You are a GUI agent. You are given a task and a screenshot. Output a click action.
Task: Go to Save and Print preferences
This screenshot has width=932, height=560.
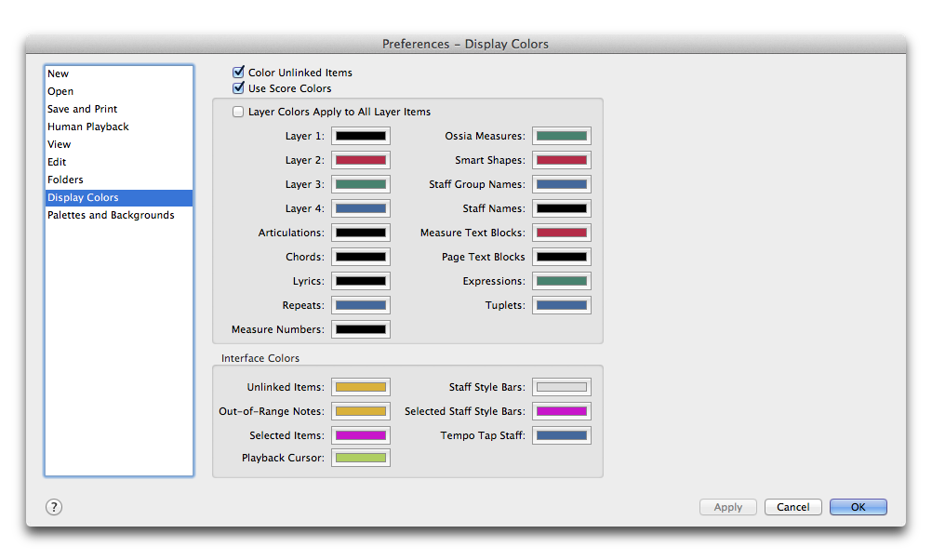click(x=119, y=109)
